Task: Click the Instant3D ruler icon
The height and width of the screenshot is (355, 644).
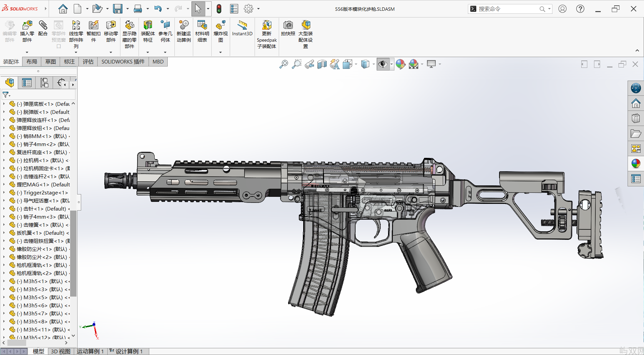Action: tap(242, 26)
